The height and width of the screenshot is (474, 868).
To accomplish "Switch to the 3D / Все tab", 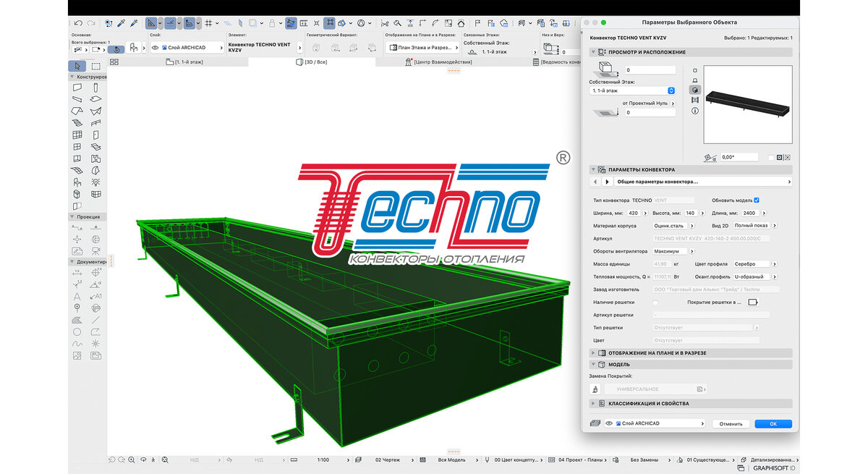I will [x=311, y=62].
